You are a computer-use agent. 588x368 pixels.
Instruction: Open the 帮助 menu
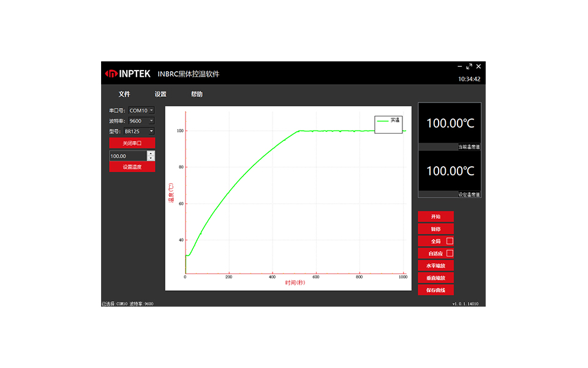click(197, 94)
